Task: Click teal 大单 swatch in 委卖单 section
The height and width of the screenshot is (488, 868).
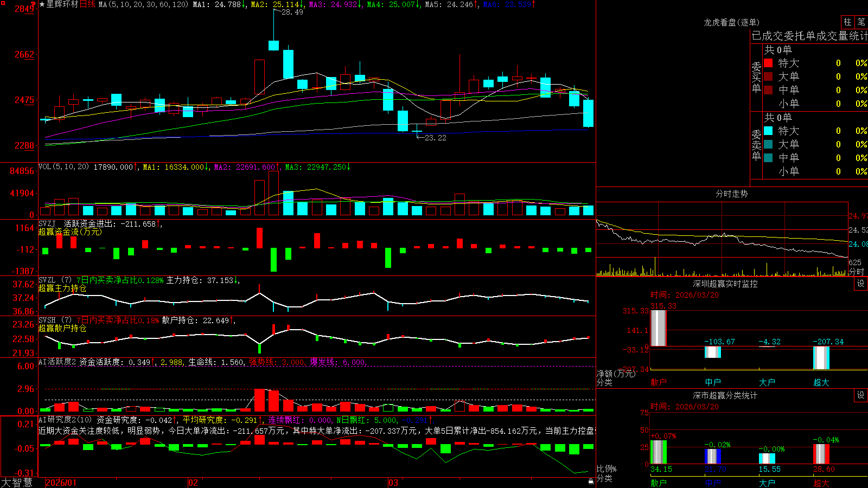Action: point(768,144)
